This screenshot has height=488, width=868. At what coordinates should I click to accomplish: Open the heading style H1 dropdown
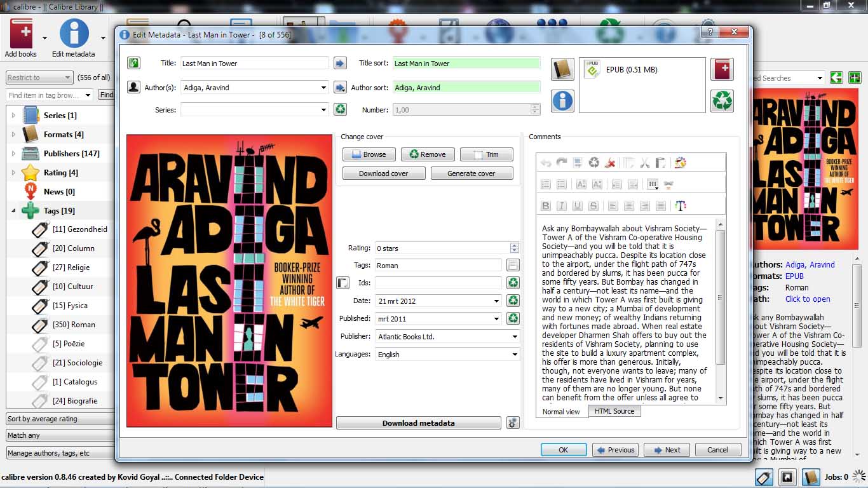(652, 184)
